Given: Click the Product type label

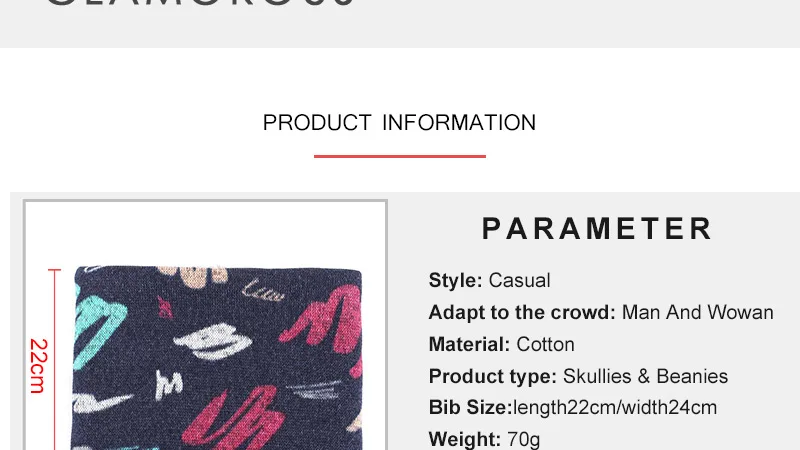Looking at the screenshot, I should 492,377.
